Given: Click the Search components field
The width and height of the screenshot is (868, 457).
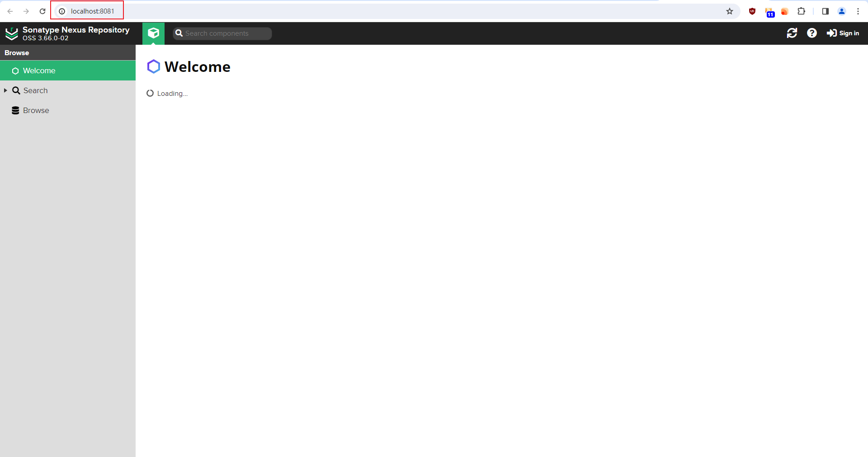Looking at the screenshot, I should (x=222, y=33).
